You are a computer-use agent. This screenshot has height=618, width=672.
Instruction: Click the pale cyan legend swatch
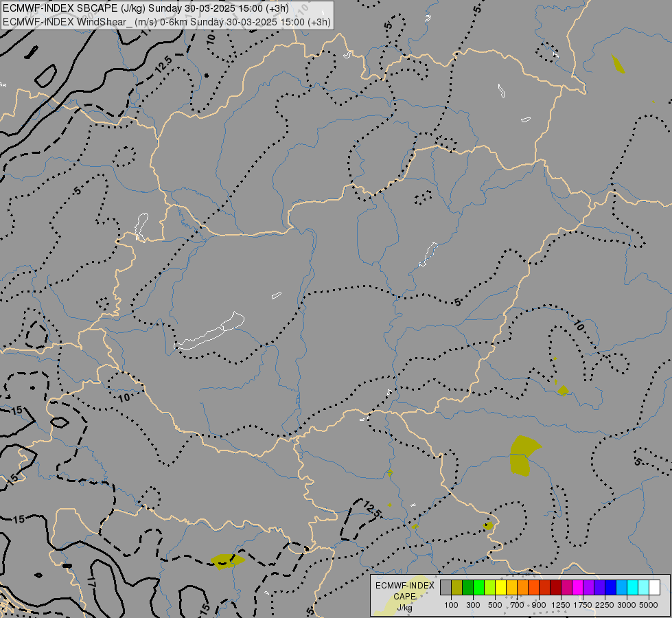(644, 588)
